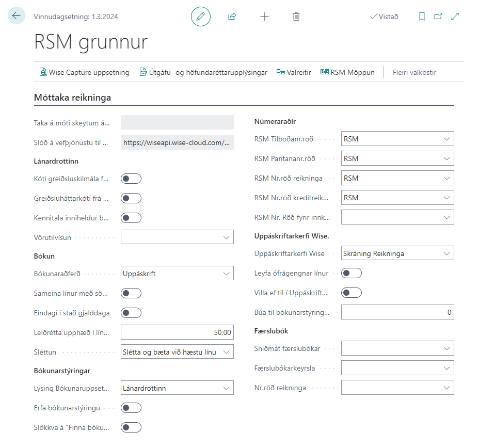Click the back arrow to leave RSM grunnur
The height and width of the screenshot is (448, 495).
coord(16,15)
